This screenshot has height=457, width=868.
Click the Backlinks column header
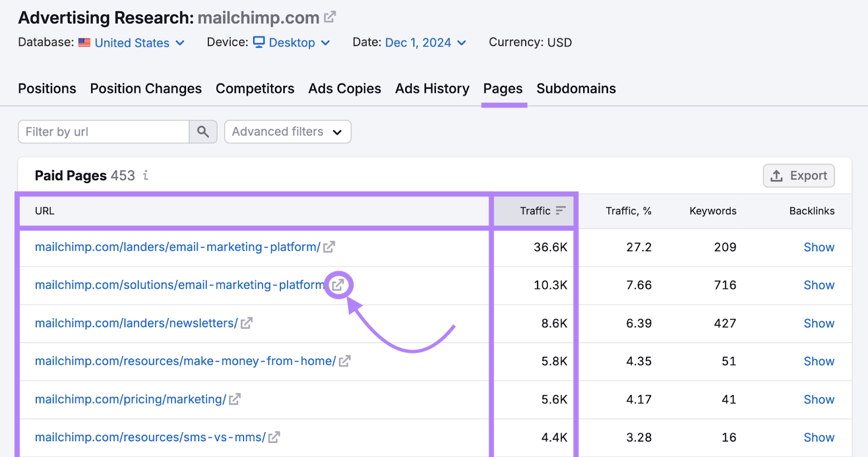pos(812,211)
